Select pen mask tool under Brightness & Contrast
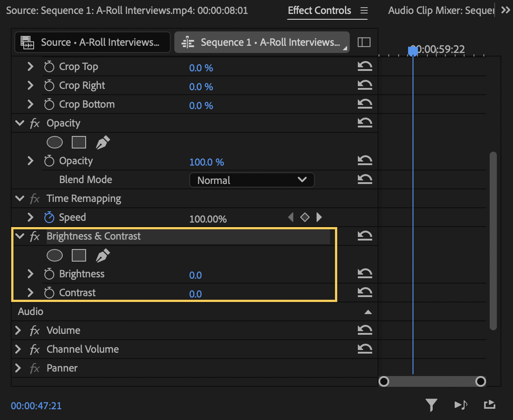Image resolution: width=513 pixels, height=420 pixels. point(103,256)
